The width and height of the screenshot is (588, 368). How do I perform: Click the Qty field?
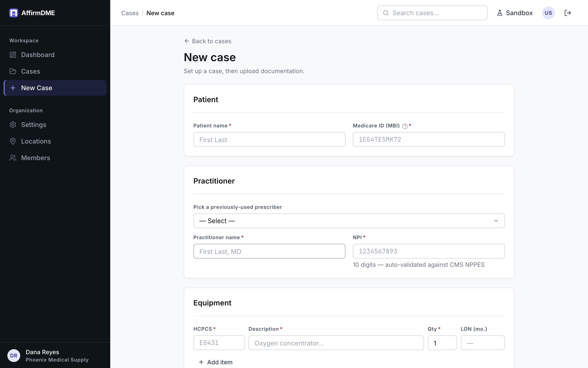click(x=442, y=343)
